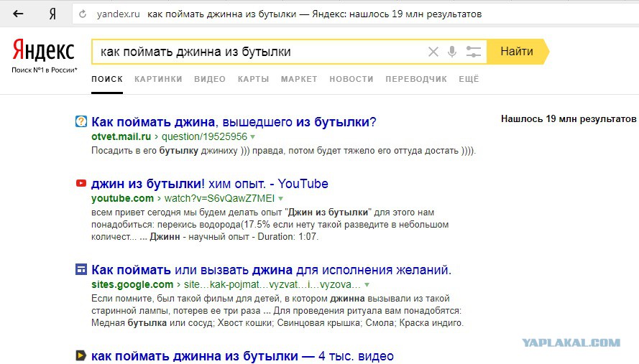639x364 pixels.
Task: Click the Yandex 'Я' home icon
Action: point(52,14)
